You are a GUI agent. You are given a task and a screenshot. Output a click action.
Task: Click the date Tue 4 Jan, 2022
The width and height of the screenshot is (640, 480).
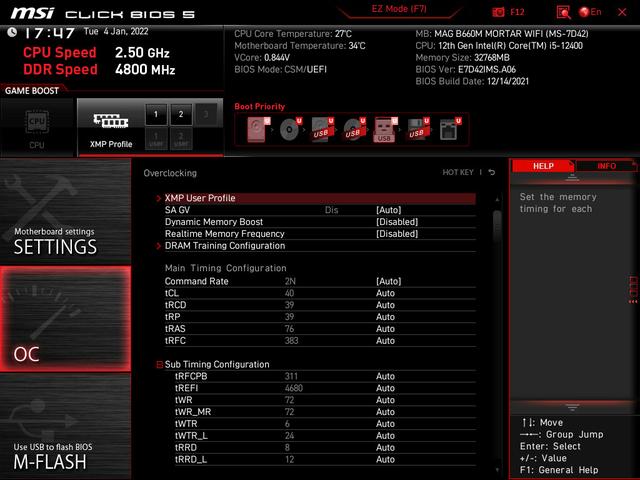pos(116,31)
